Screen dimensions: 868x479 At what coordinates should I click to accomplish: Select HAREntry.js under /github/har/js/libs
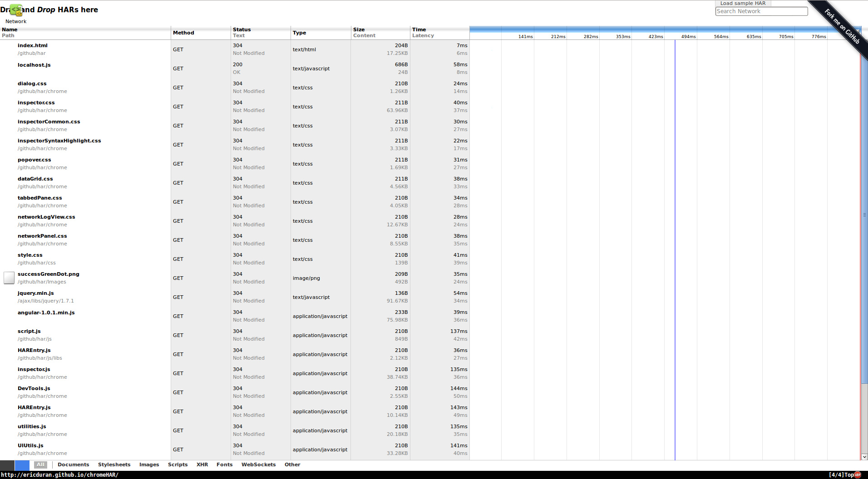(x=34, y=350)
